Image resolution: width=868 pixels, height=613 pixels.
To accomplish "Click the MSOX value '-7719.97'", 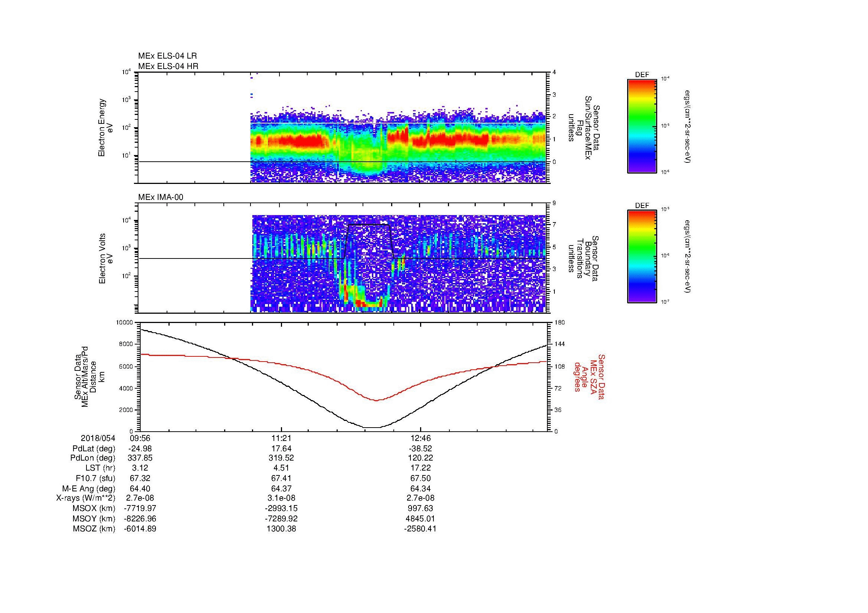I will coord(140,509).
